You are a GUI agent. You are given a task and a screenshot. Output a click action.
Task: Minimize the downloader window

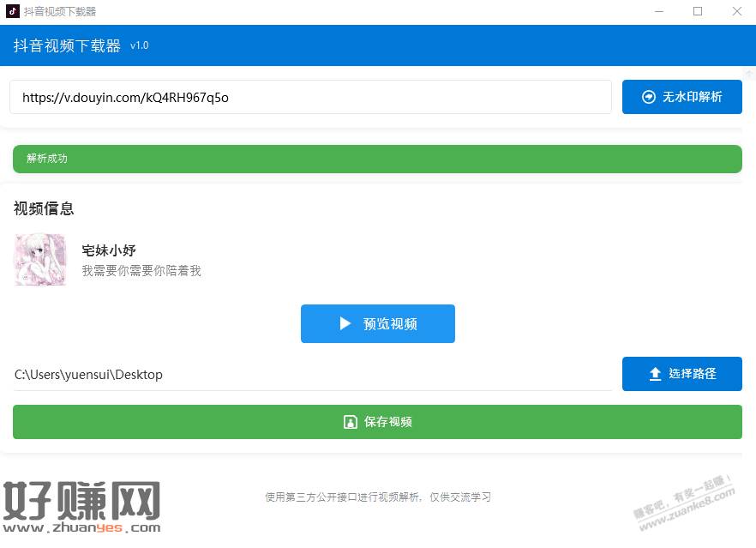pos(659,11)
